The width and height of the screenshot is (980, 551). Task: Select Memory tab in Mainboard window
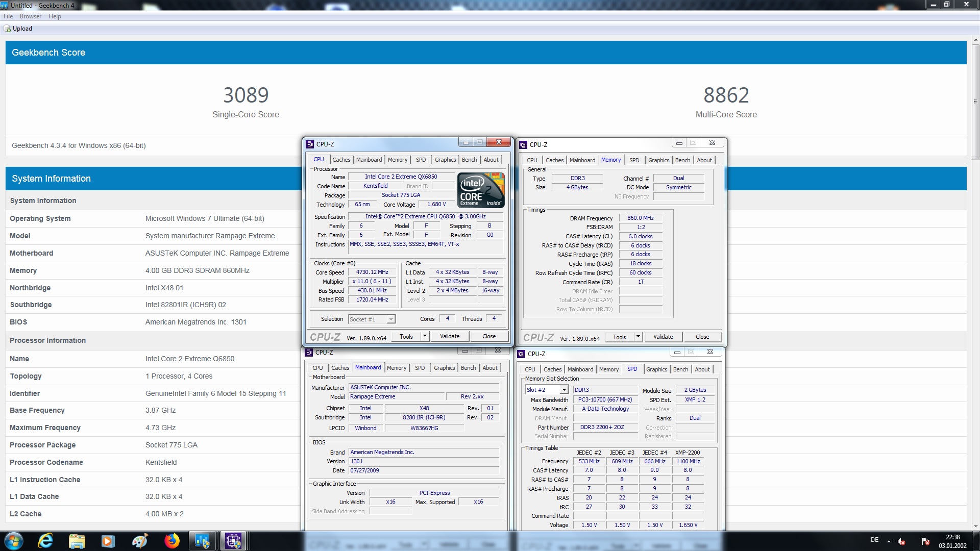[397, 368]
